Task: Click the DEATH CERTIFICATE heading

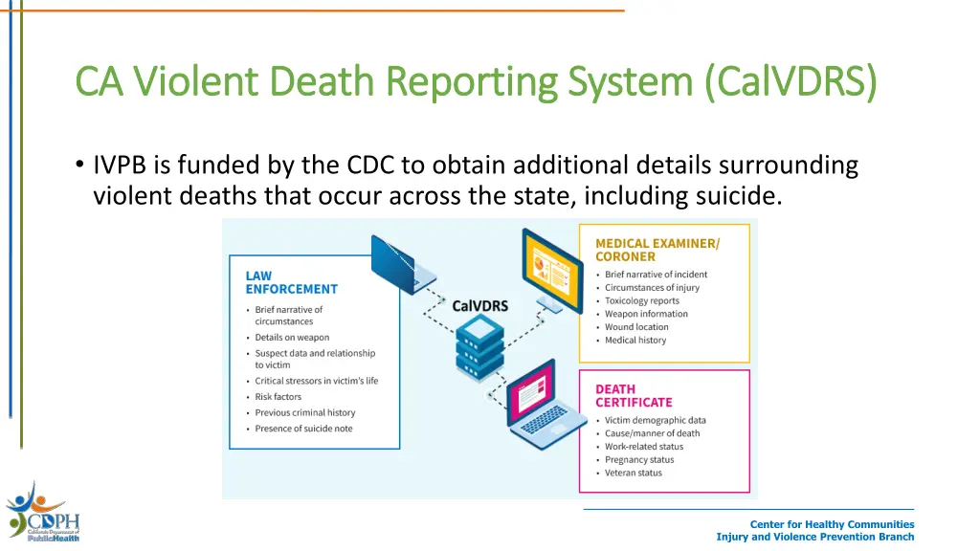Action: click(x=634, y=395)
